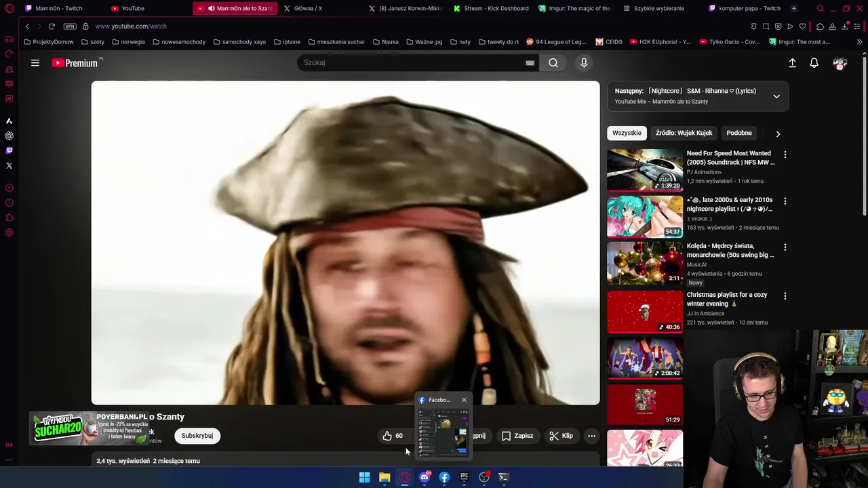Go back with browser back arrow
This screenshot has height=488, width=868.
[x=27, y=26]
